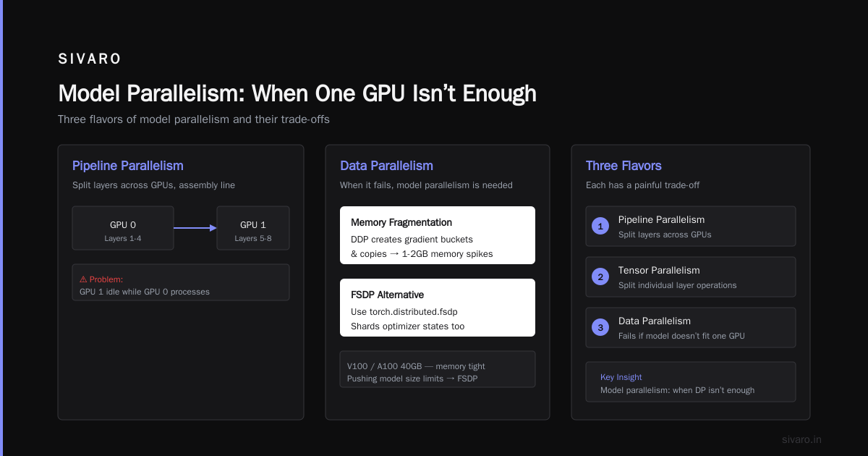
Task: Select the Data Parallelism card heading
Action: click(387, 166)
